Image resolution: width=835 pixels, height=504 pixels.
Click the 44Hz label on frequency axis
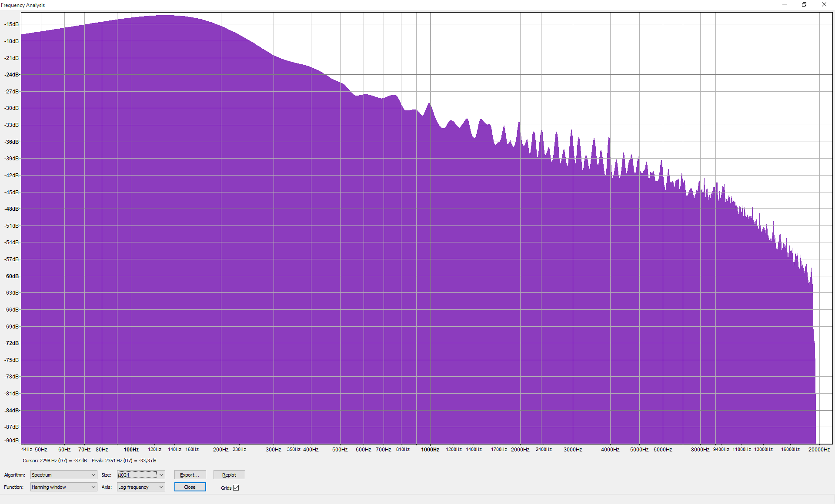[x=27, y=450]
